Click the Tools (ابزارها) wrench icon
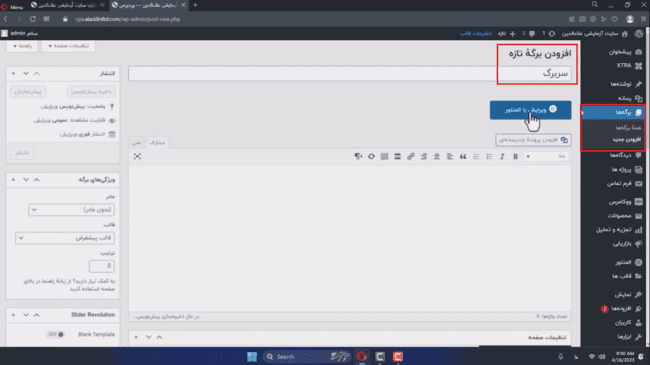Viewport: 650px width, 365px height. [x=638, y=337]
